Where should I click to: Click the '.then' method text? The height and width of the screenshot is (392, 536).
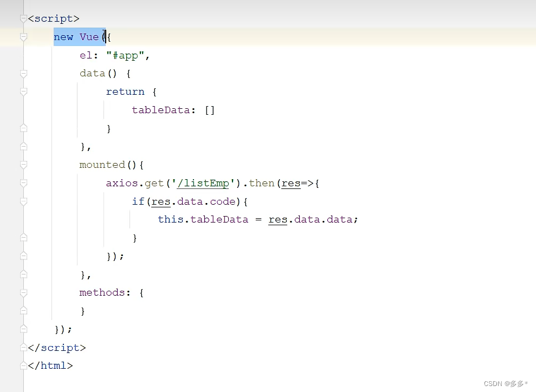tap(259, 183)
